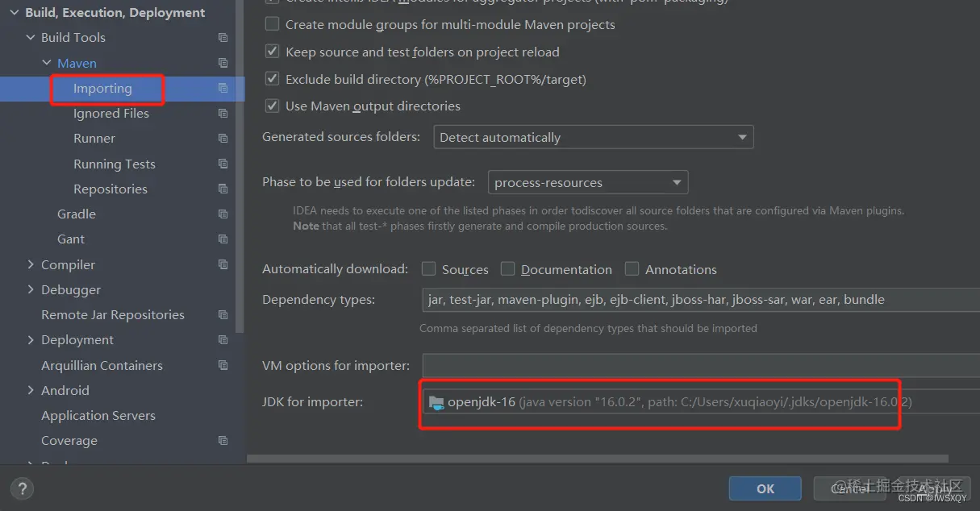This screenshot has height=511, width=980.
Task: Open Arquillian Containers page
Action: pos(102,365)
